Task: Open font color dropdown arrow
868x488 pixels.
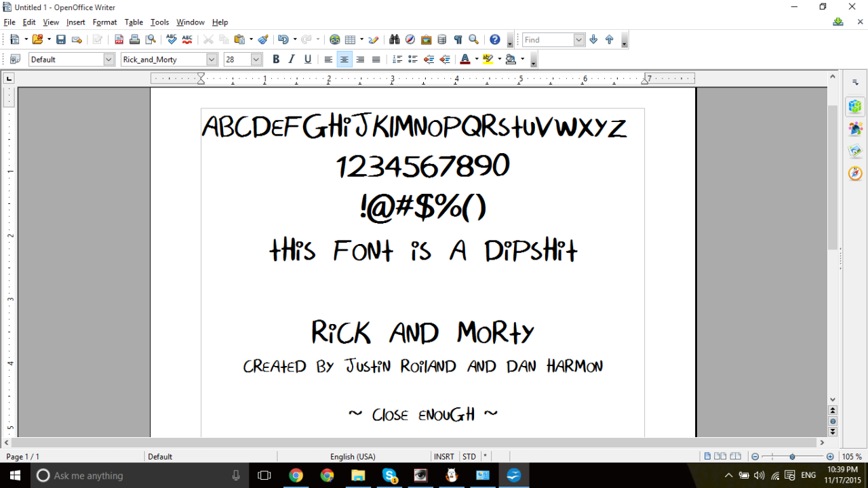Action: click(477, 60)
